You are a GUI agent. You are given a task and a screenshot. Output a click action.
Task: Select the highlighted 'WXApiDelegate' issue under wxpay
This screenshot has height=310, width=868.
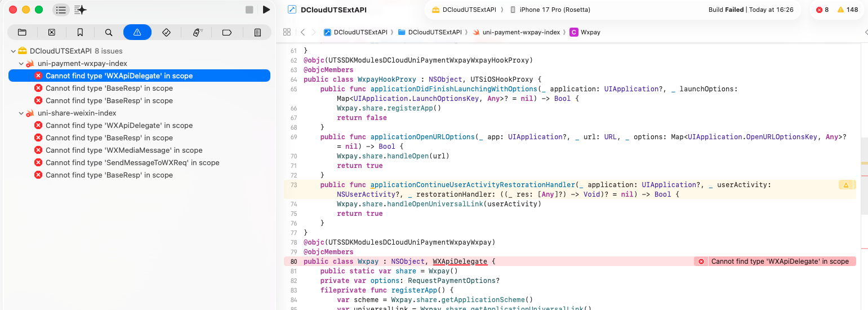point(139,76)
